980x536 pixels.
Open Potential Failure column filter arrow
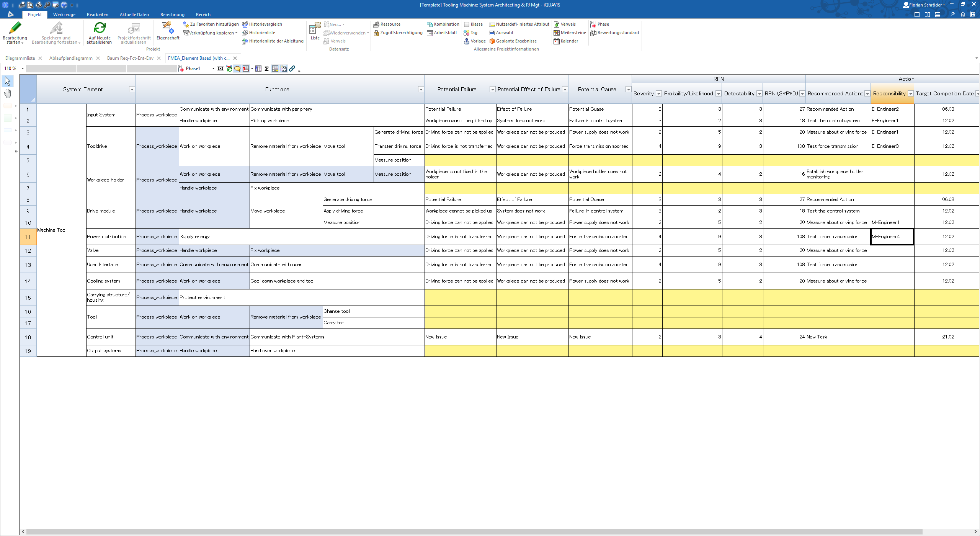(x=492, y=90)
